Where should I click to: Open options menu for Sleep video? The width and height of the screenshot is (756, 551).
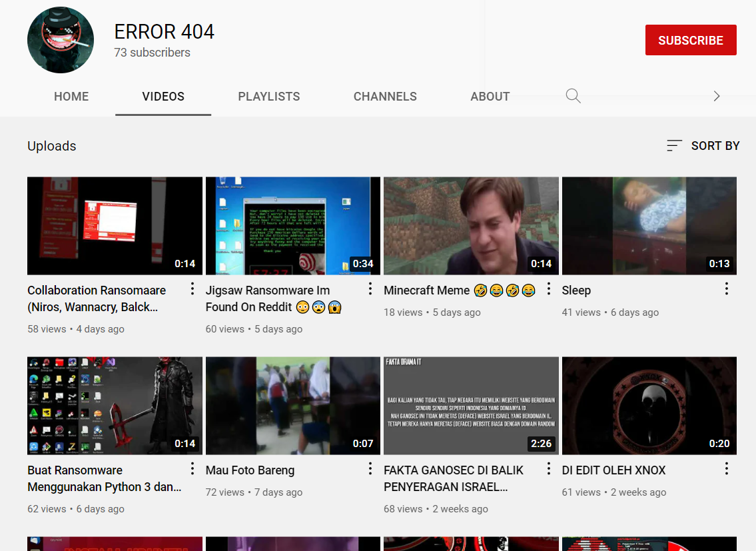pyautogui.click(x=726, y=289)
